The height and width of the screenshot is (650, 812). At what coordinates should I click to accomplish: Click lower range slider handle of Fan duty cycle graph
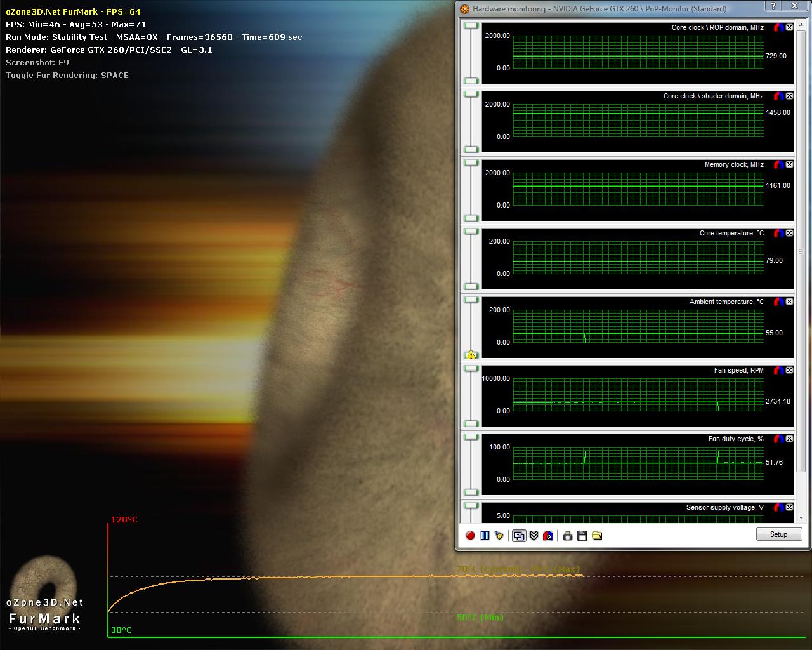tap(471, 492)
